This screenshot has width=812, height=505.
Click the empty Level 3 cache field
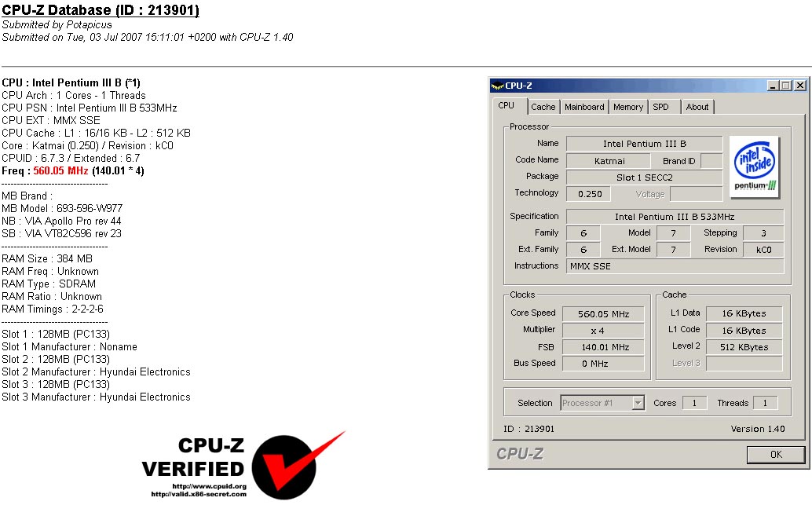point(744,364)
